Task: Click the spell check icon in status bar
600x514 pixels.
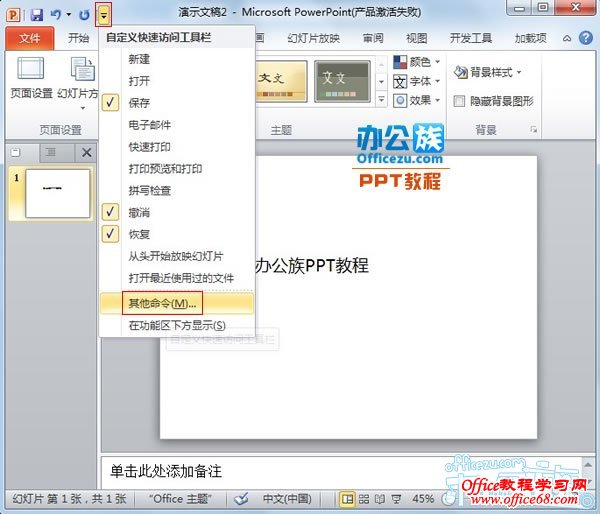Action: point(241,499)
